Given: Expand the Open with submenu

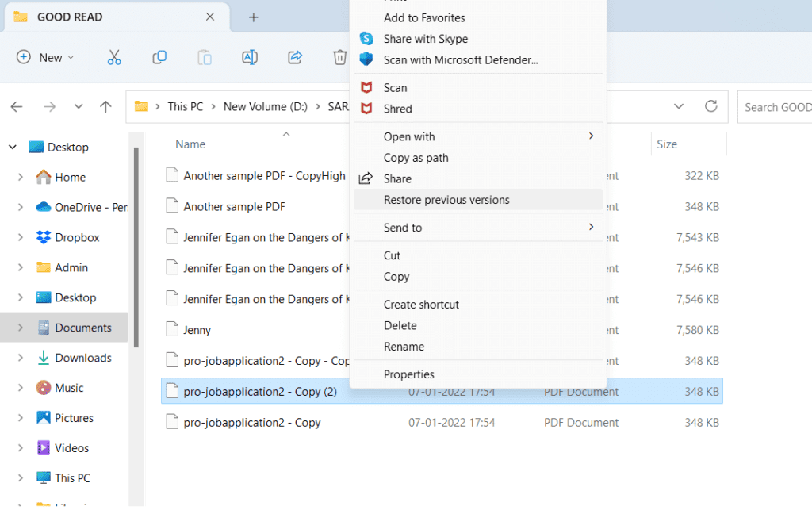Looking at the screenshot, I should click(478, 136).
